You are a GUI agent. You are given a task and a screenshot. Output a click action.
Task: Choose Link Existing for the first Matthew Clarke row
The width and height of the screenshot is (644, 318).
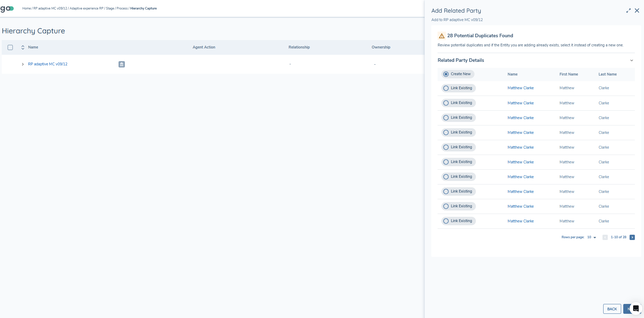tap(446, 88)
